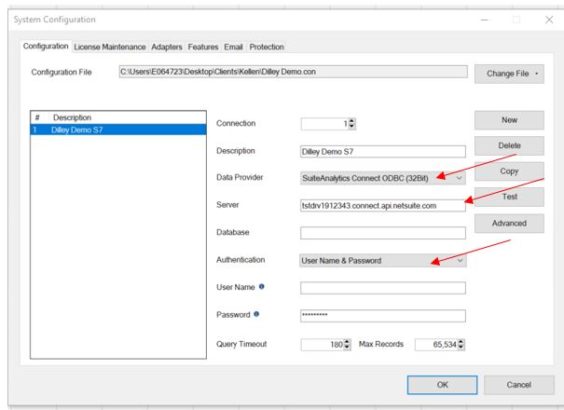The width and height of the screenshot is (564, 410).
Task: Open the Data Provider dropdown
Action: point(383,178)
